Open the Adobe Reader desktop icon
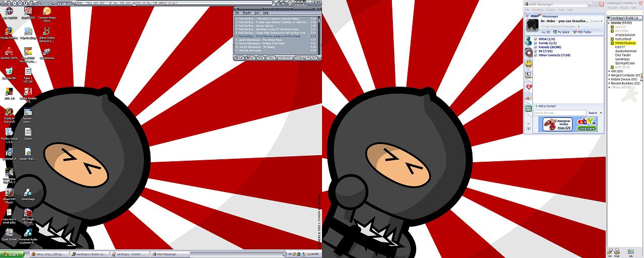The height and width of the screenshot is (258, 644). (28, 92)
